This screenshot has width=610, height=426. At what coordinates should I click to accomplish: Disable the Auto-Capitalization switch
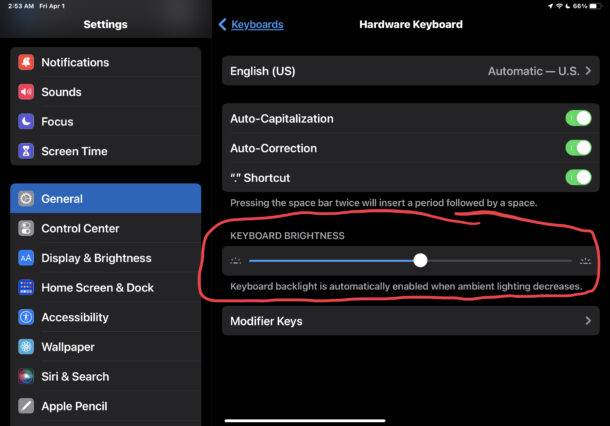(x=578, y=118)
